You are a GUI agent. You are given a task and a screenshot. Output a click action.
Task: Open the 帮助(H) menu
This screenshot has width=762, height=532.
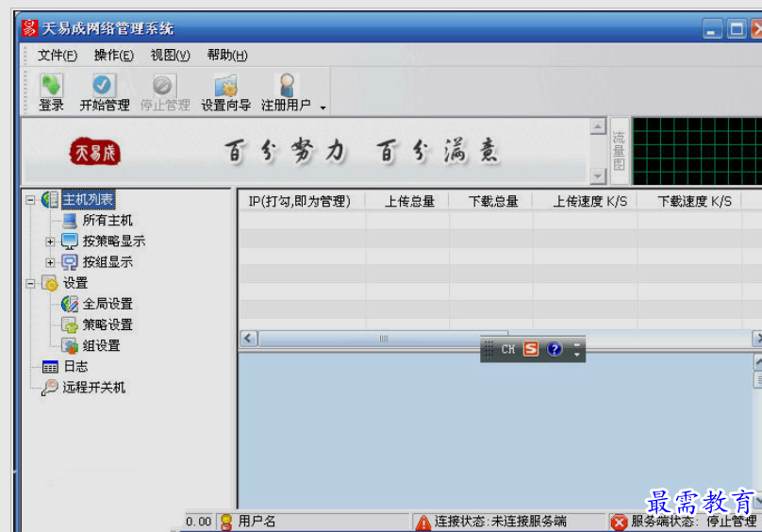(227, 55)
